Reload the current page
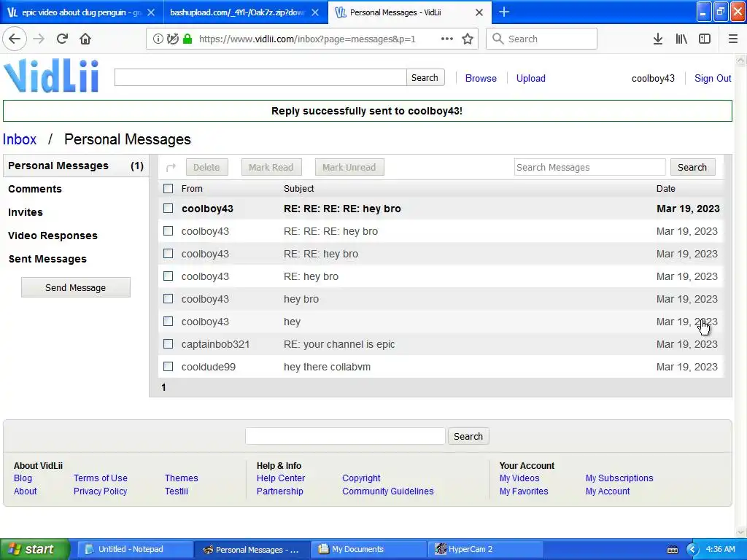The image size is (747, 560). (x=62, y=39)
